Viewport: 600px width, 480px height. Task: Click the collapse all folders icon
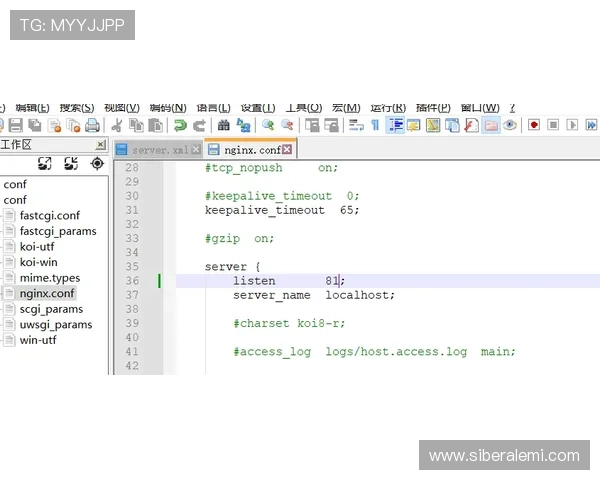[71, 163]
